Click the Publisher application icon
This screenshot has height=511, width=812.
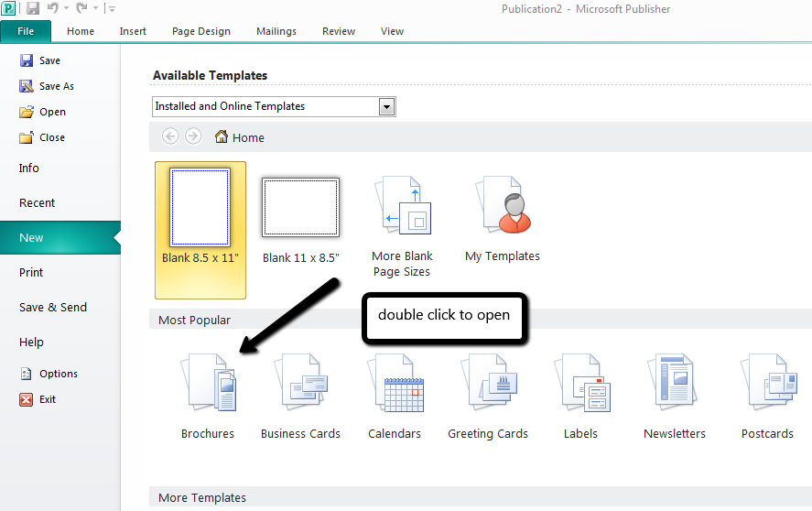pos(9,7)
